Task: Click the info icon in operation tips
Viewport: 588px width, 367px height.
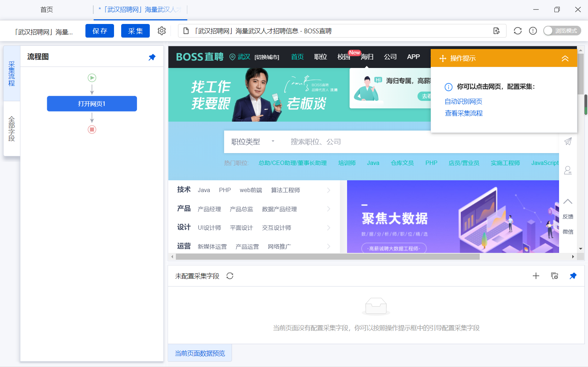Action: coord(449,87)
